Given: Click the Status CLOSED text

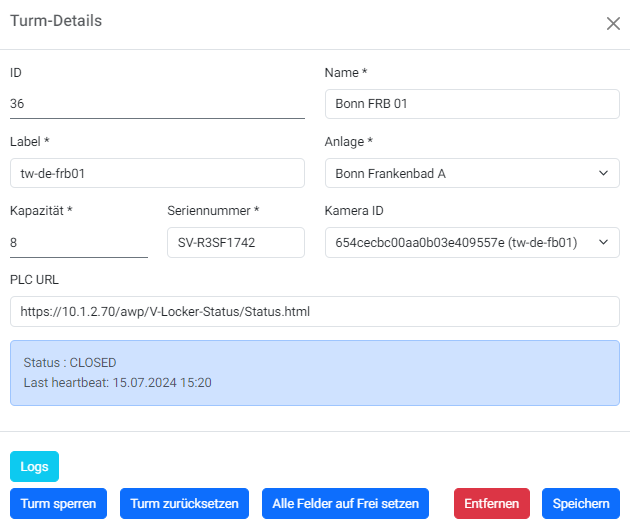Looking at the screenshot, I should click(70, 363).
